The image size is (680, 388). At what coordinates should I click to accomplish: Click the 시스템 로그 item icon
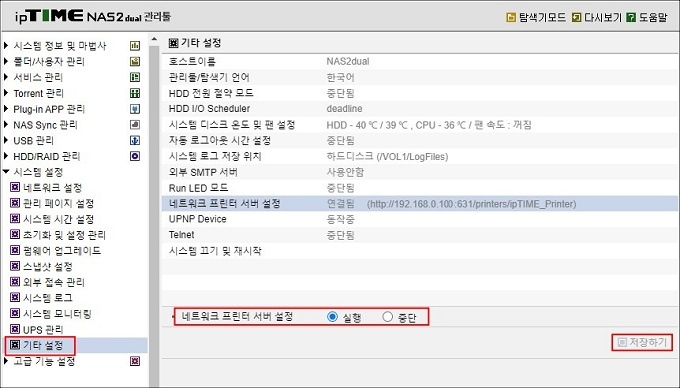(15, 297)
